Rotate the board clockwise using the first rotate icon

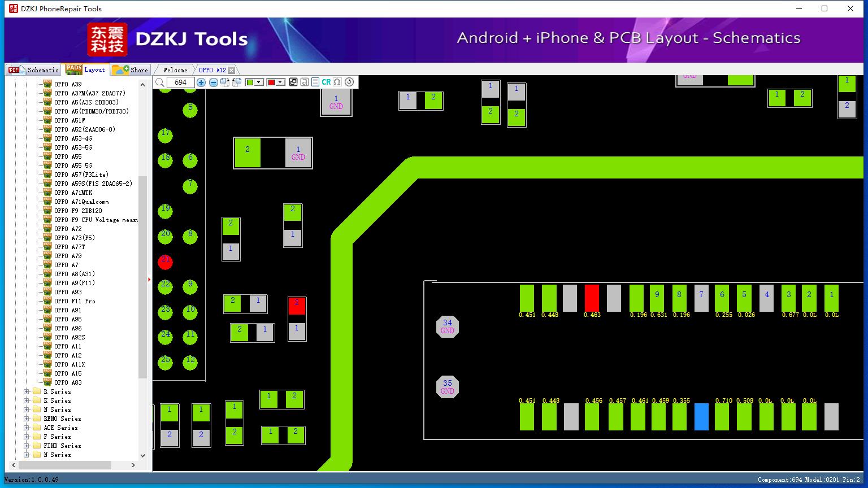[x=225, y=82]
